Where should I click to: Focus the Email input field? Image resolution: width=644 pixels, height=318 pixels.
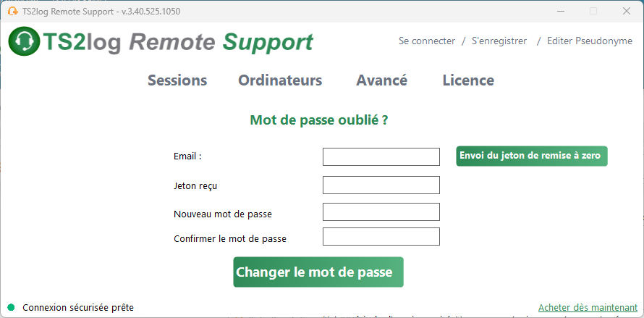[381, 156]
